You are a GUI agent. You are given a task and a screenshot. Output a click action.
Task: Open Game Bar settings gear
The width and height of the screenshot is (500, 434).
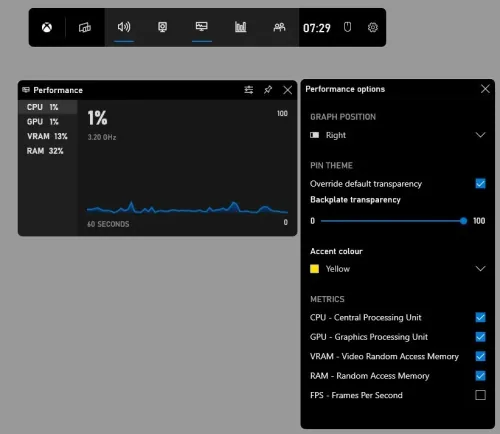coord(373,27)
